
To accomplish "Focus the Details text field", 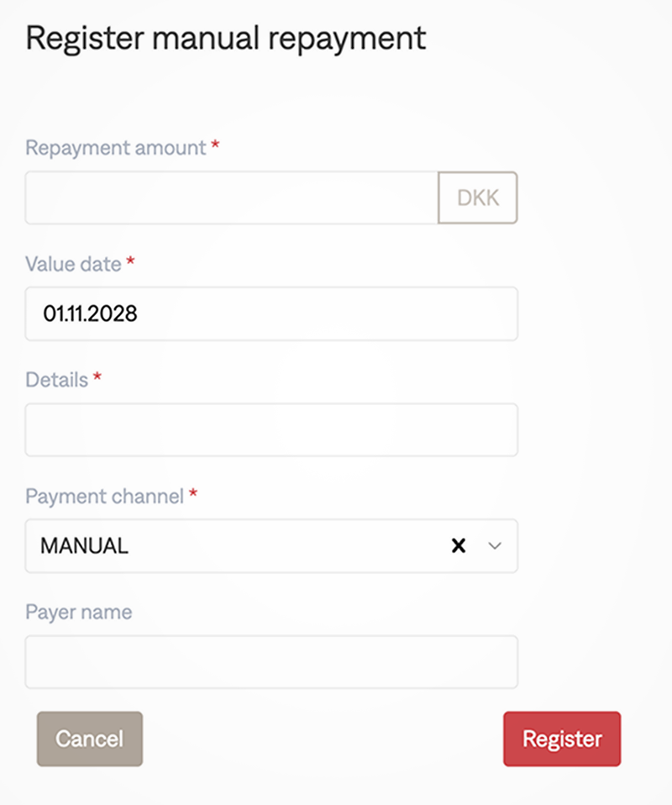I will [x=271, y=430].
